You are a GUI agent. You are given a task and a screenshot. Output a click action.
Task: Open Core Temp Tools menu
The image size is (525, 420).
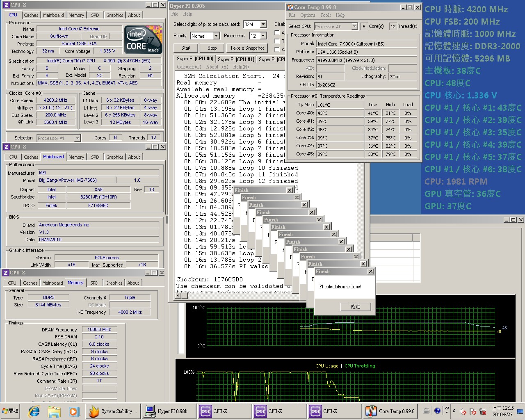326,15
